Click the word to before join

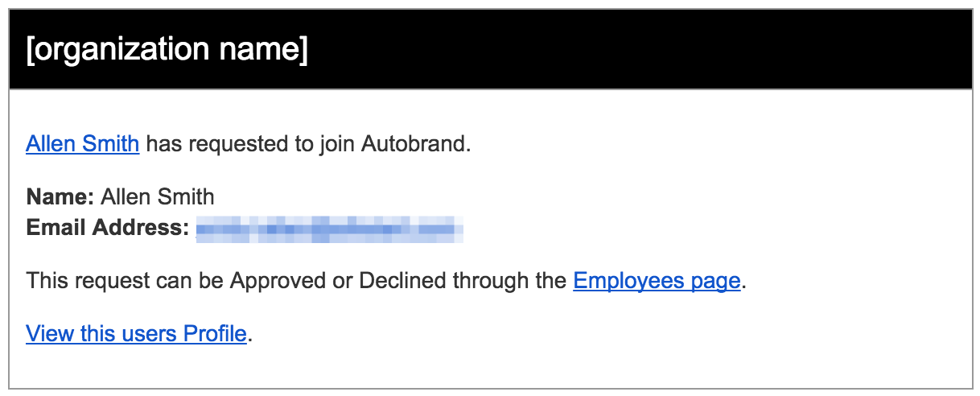(x=303, y=144)
